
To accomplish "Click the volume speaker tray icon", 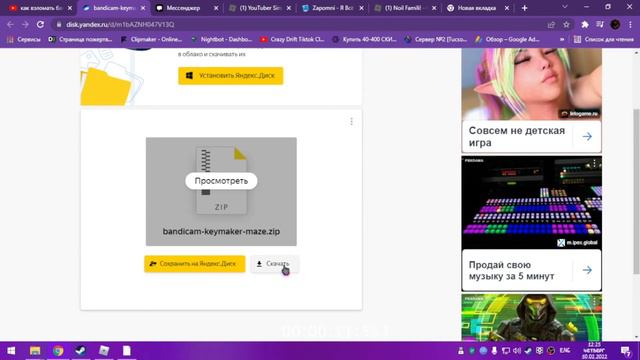I will point(517,351).
